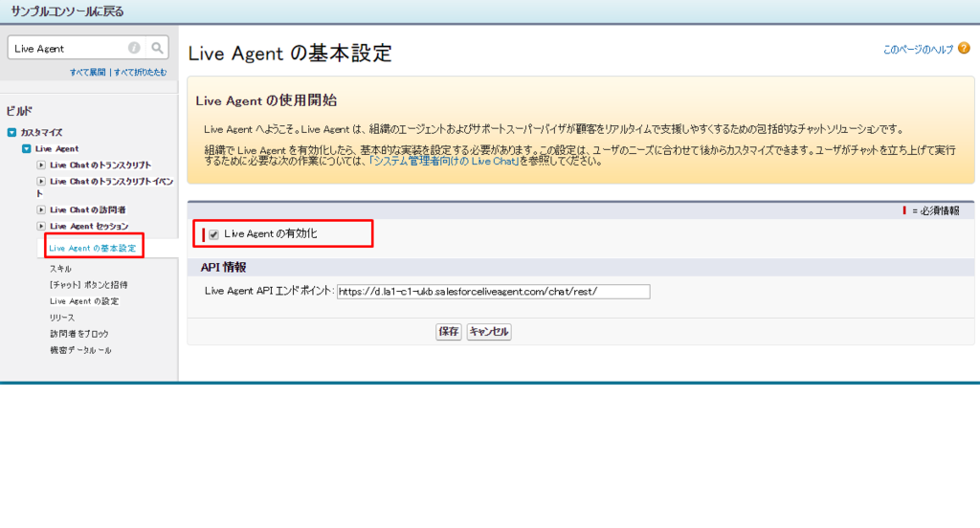Viewport: 980px width, 528px height.
Task: Expand Live Chat のトランスクリプトイベント node
Action: pyautogui.click(x=41, y=181)
